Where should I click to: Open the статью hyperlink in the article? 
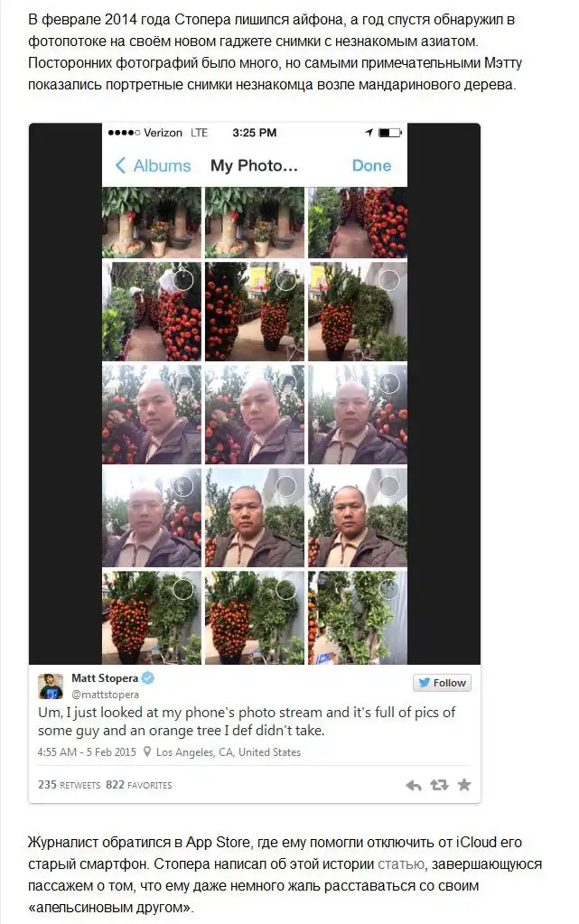tap(401, 863)
